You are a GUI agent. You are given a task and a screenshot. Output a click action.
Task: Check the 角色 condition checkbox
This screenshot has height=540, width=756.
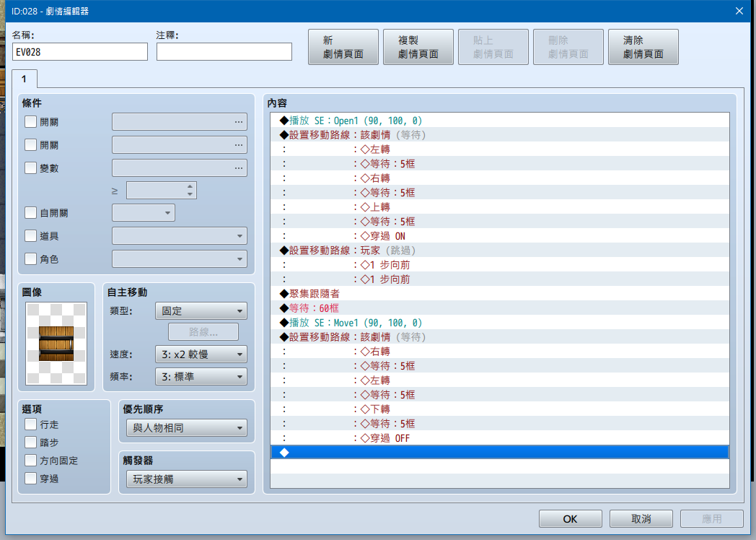(30, 259)
